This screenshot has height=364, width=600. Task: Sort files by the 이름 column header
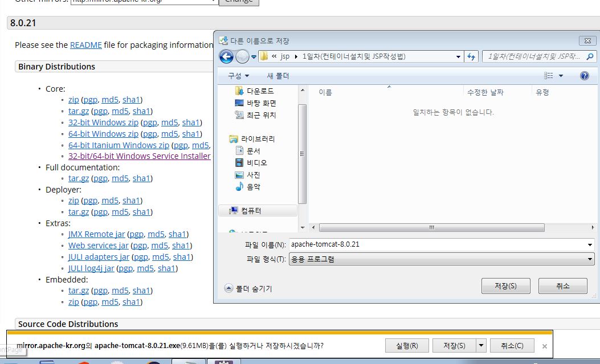click(325, 92)
